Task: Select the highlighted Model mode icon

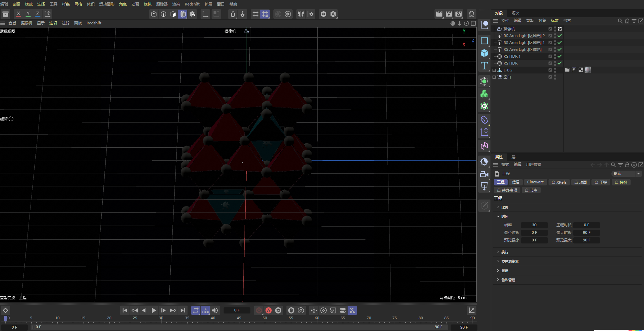Action: click(183, 14)
